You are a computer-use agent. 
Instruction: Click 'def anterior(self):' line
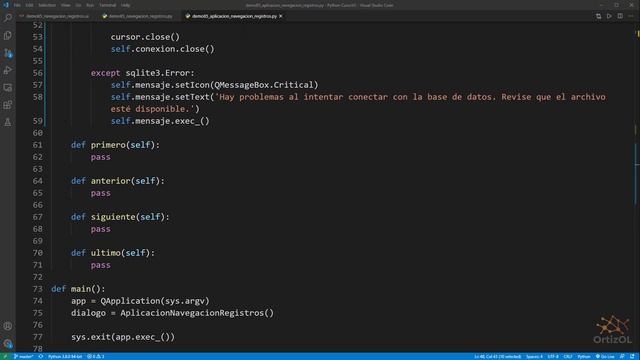(x=118, y=181)
